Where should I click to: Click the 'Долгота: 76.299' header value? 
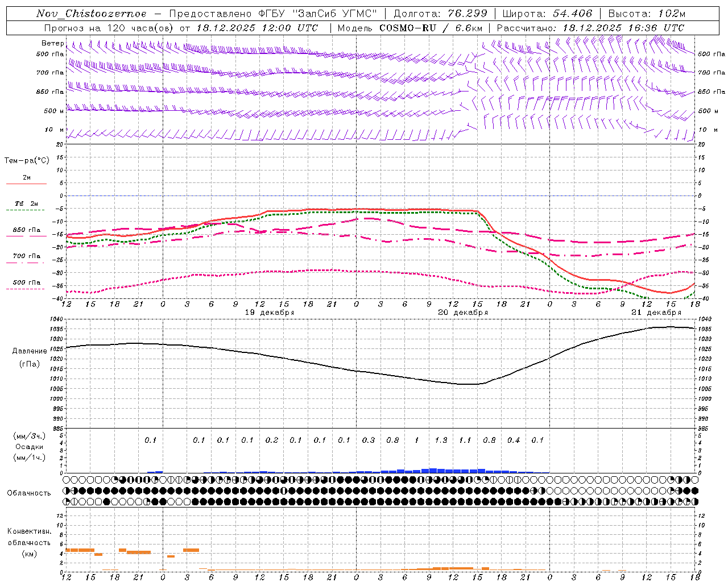[x=440, y=14]
